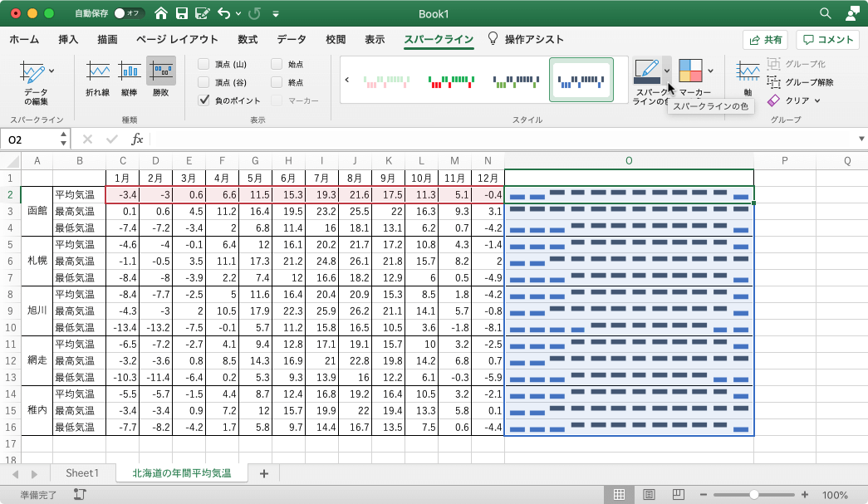
Task: Click the Home icon in title bar
Action: (x=161, y=13)
